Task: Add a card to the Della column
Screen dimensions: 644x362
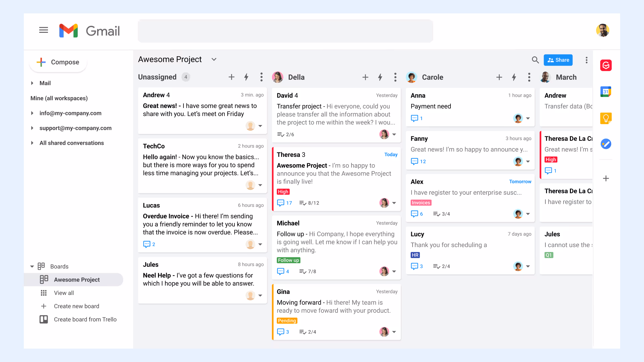Action: point(365,77)
